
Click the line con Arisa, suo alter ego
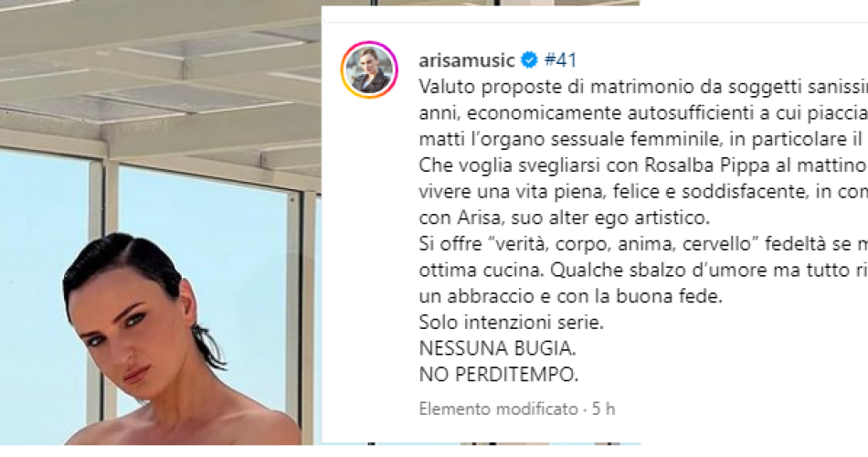click(x=564, y=218)
